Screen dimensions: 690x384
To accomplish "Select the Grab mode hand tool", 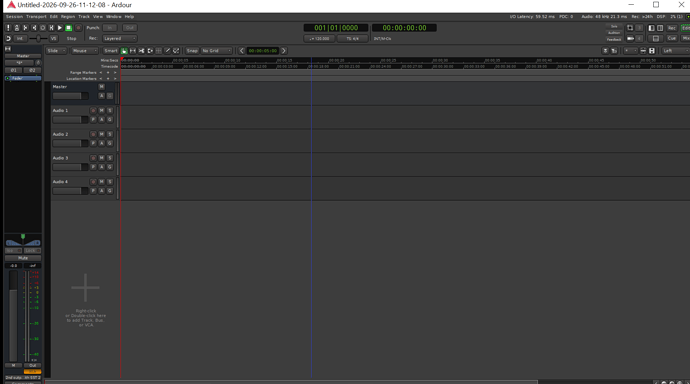I will click(124, 51).
